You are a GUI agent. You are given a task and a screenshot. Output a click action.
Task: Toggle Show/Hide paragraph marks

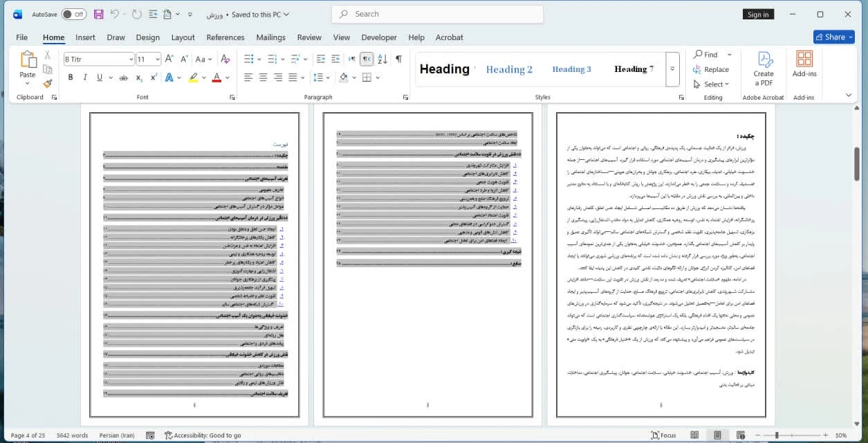[398, 60]
